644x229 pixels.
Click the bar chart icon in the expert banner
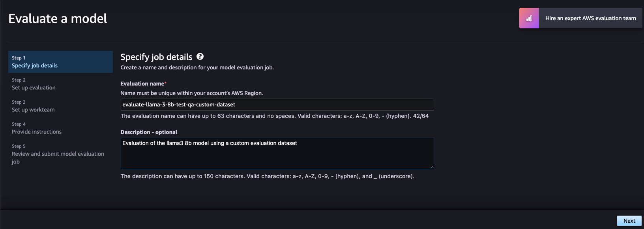[529, 18]
